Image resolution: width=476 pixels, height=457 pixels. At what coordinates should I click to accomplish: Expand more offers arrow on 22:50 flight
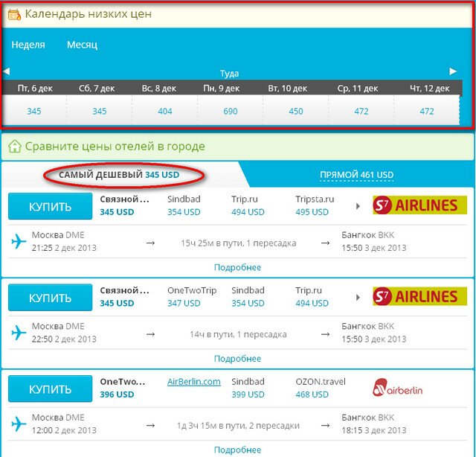point(358,298)
